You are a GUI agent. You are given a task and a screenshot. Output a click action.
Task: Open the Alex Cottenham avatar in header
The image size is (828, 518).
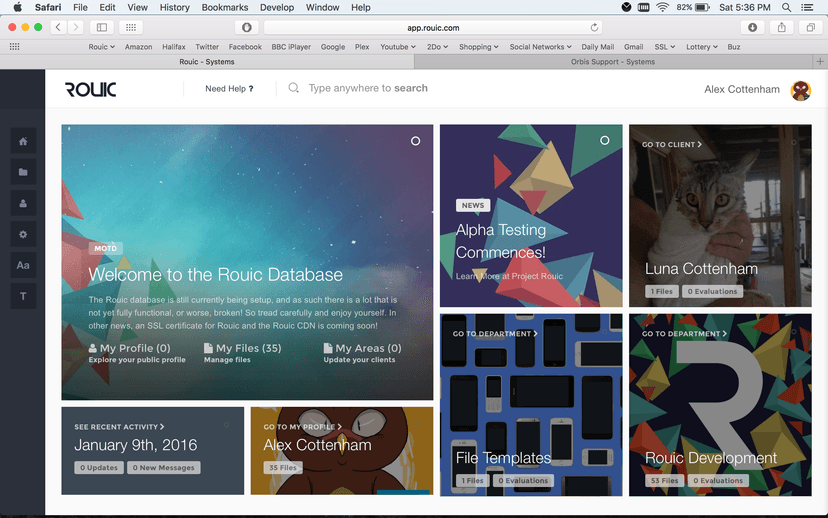coord(801,90)
